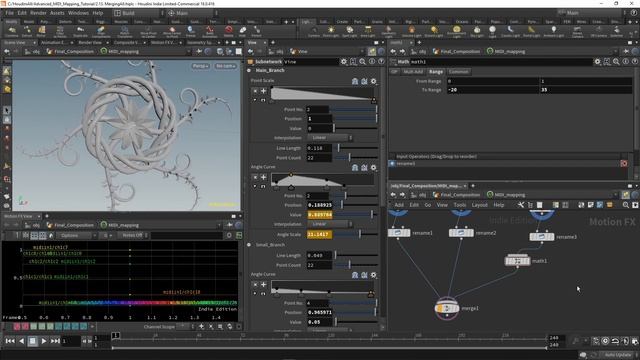
Task: Open Point Scale ramp settings gear
Action: (373, 81)
